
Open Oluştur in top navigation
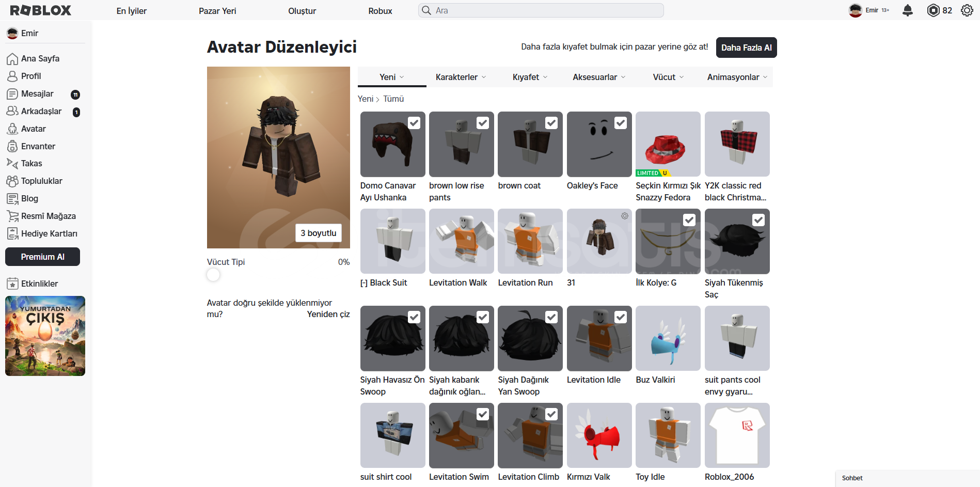click(302, 11)
